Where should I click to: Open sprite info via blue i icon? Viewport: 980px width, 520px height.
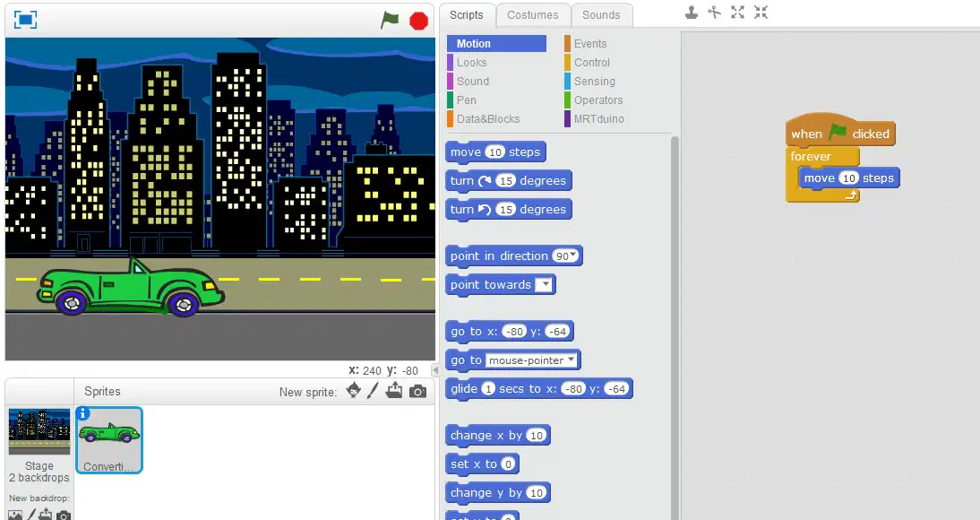tap(82, 413)
